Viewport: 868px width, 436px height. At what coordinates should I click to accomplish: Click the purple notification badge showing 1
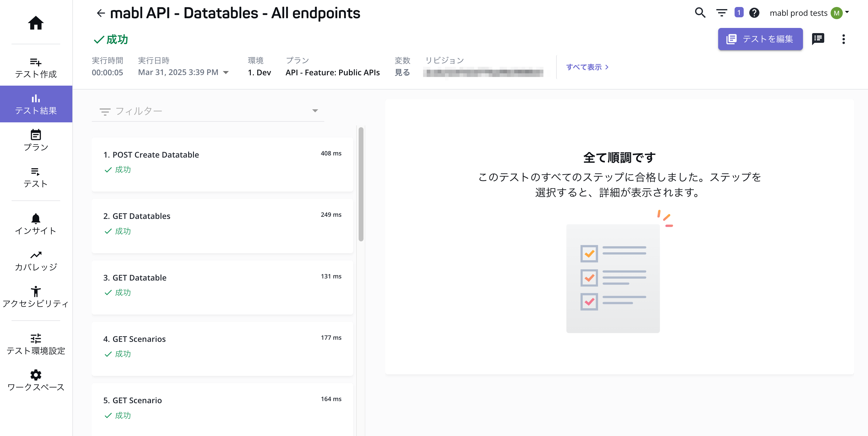(x=739, y=13)
